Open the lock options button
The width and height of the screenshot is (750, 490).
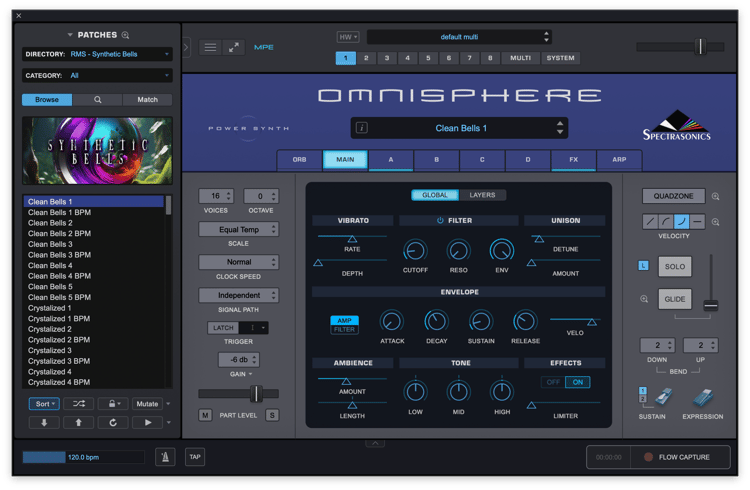tap(113, 404)
